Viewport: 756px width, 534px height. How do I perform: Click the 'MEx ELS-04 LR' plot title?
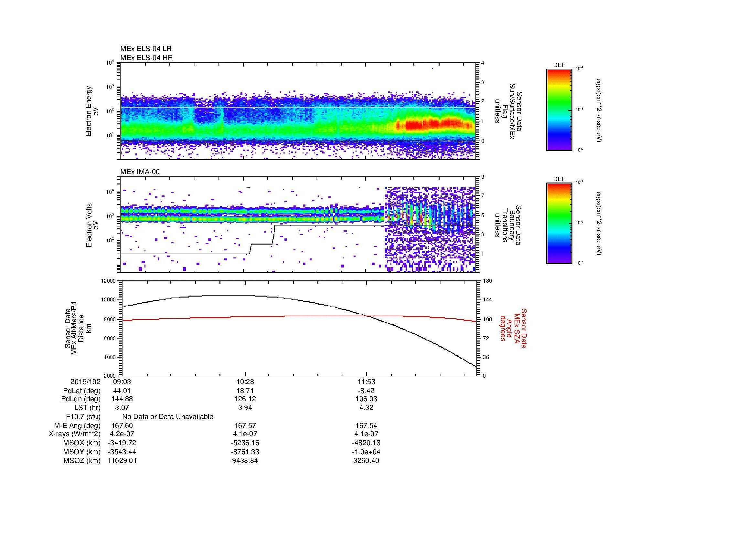pyautogui.click(x=146, y=49)
